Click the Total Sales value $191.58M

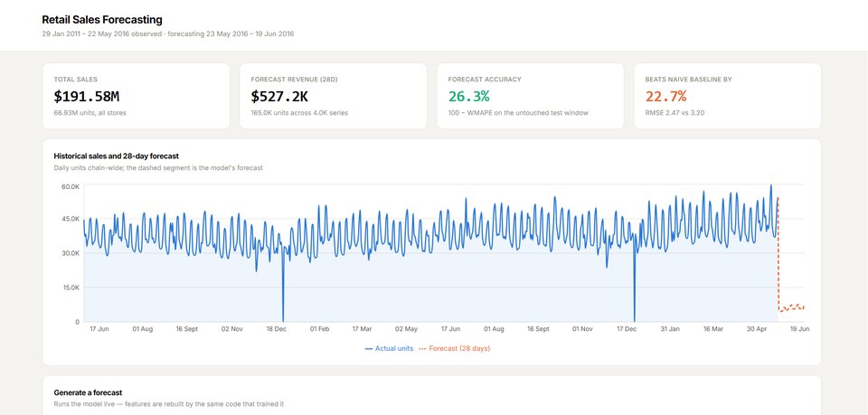pos(87,96)
